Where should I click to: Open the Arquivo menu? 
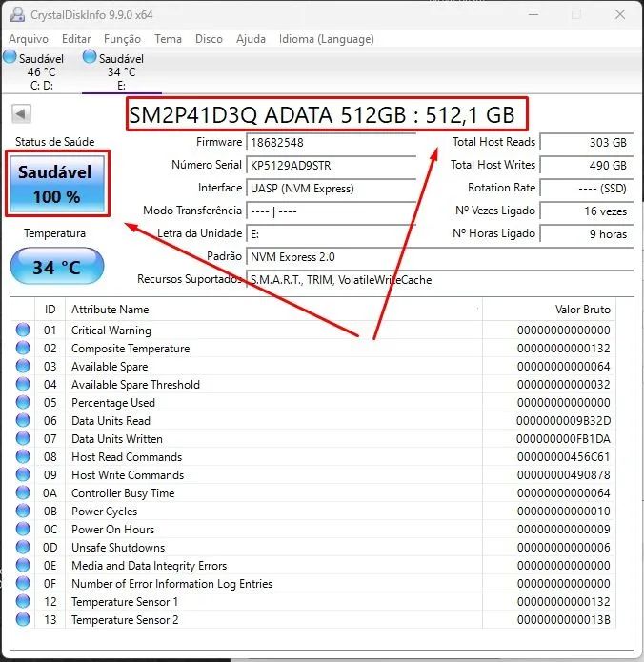[29, 39]
